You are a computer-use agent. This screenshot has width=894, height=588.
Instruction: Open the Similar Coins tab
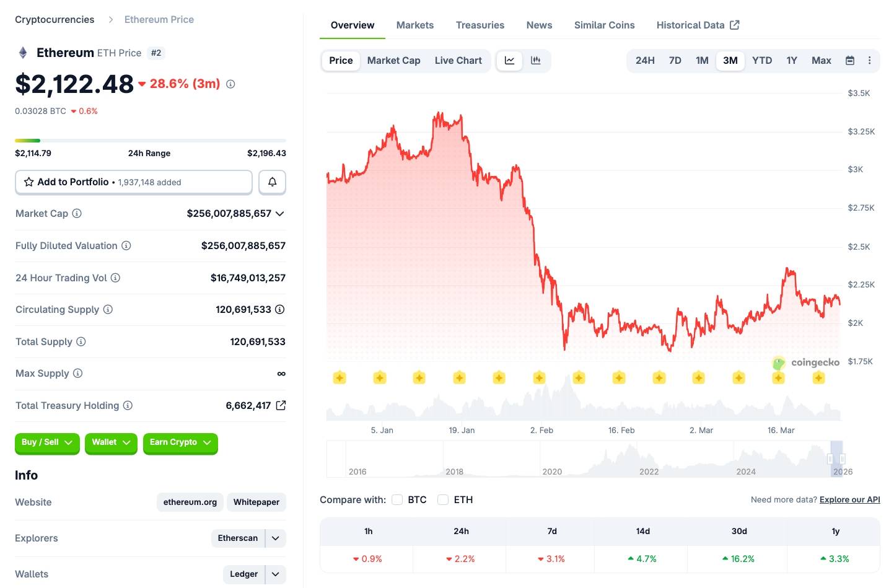[604, 25]
